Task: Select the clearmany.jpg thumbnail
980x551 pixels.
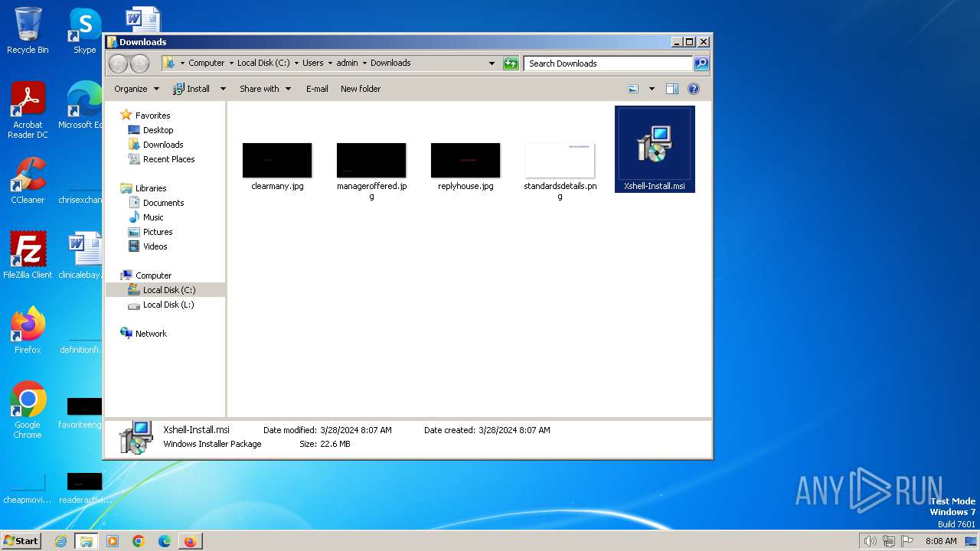Action: tap(277, 160)
